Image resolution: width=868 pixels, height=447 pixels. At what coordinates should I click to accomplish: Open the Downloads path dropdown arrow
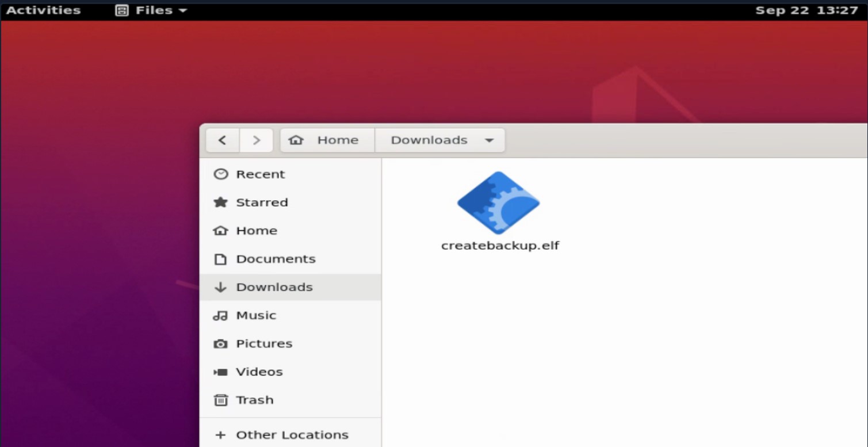coord(489,140)
